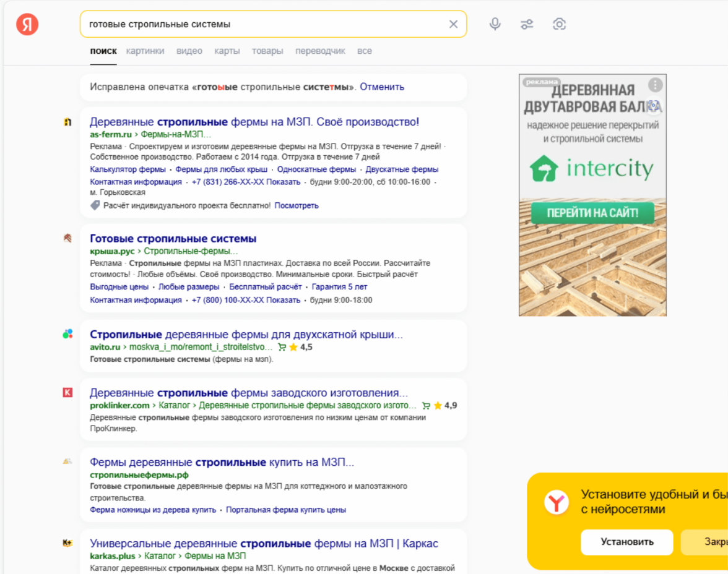Open Ферма ножницы из дерева купить link

(154, 510)
